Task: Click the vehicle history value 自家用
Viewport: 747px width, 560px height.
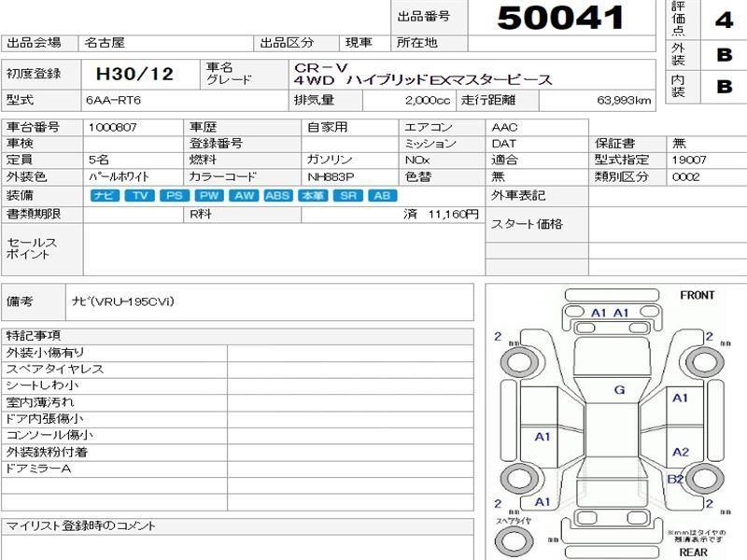Action: [x=328, y=127]
